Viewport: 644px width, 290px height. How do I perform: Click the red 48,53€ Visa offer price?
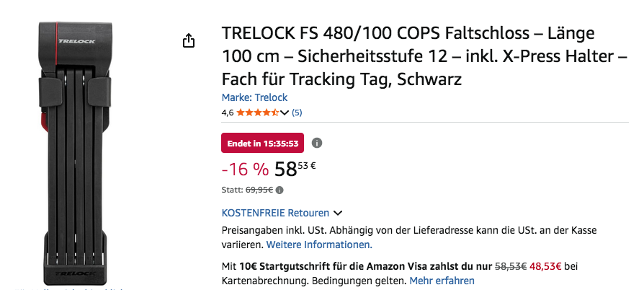pos(545,266)
